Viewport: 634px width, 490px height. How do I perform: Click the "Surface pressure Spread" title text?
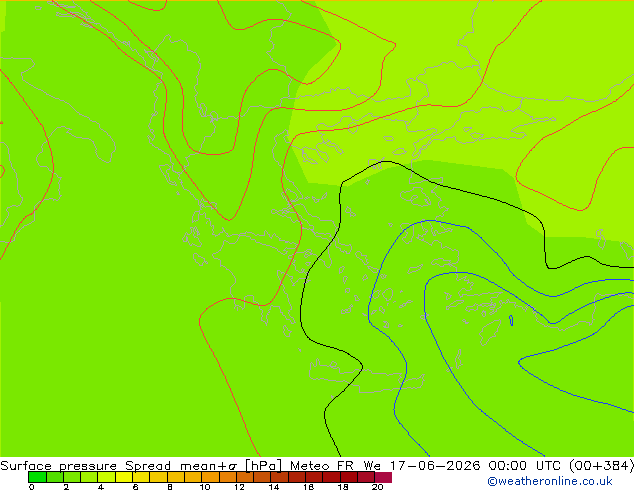[x=85, y=466]
